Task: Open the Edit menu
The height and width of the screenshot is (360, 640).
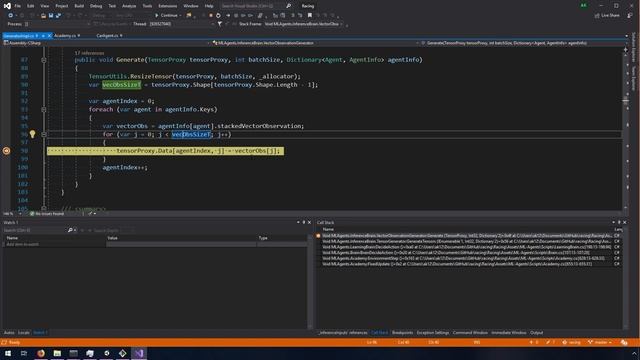Action: 31,6
